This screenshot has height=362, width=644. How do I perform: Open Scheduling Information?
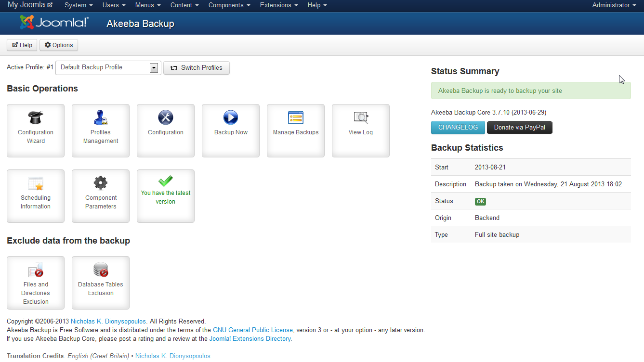[x=36, y=196]
